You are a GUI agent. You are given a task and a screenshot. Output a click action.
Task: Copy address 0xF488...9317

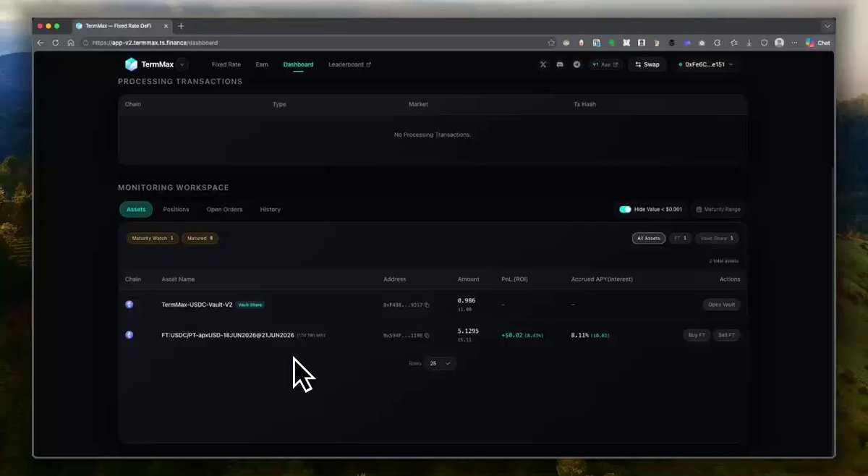coord(427,305)
